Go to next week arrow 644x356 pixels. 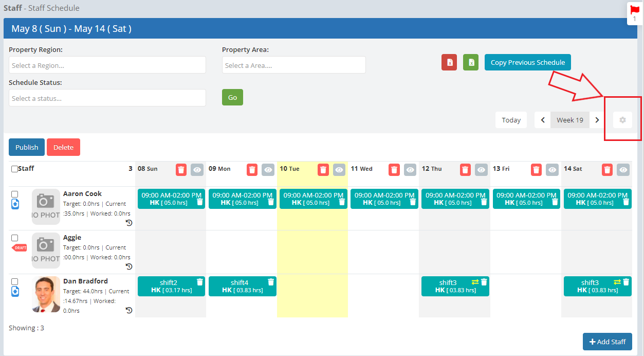[597, 120]
